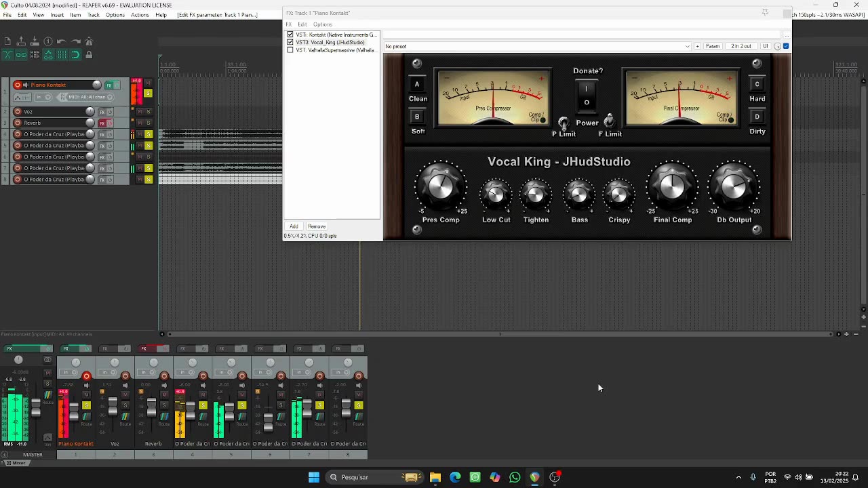The image size is (868, 488).
Task: Toggle the F Limit switch
Action: pyautogui.click(x=609, y=121)
